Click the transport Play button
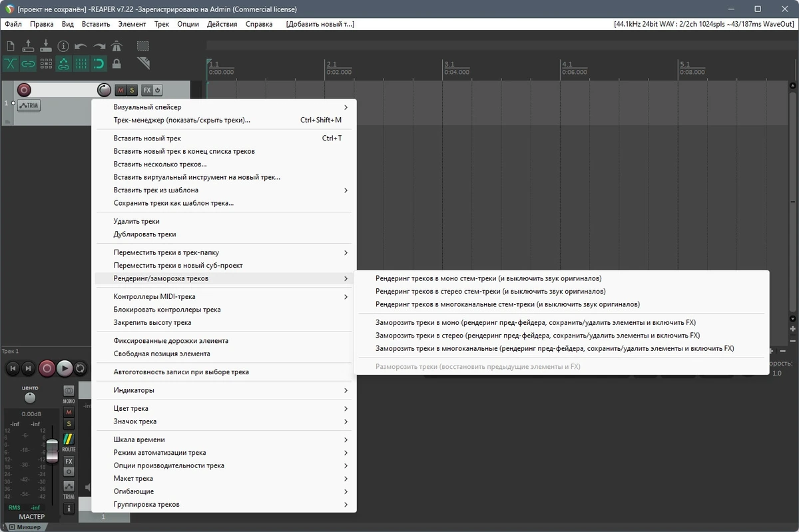Screen dimensions: 799x532 [64, 368]
